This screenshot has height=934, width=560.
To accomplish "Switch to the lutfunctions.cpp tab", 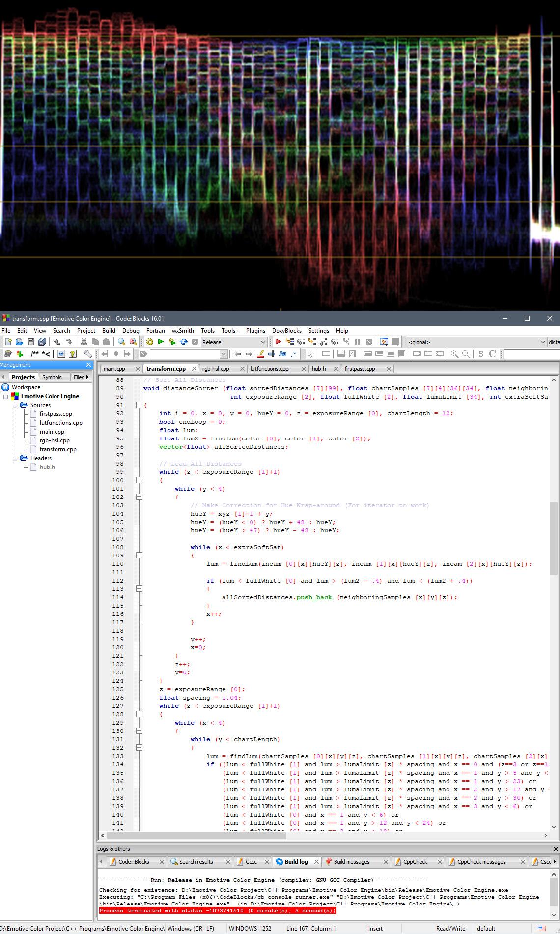I will point(269,369).
